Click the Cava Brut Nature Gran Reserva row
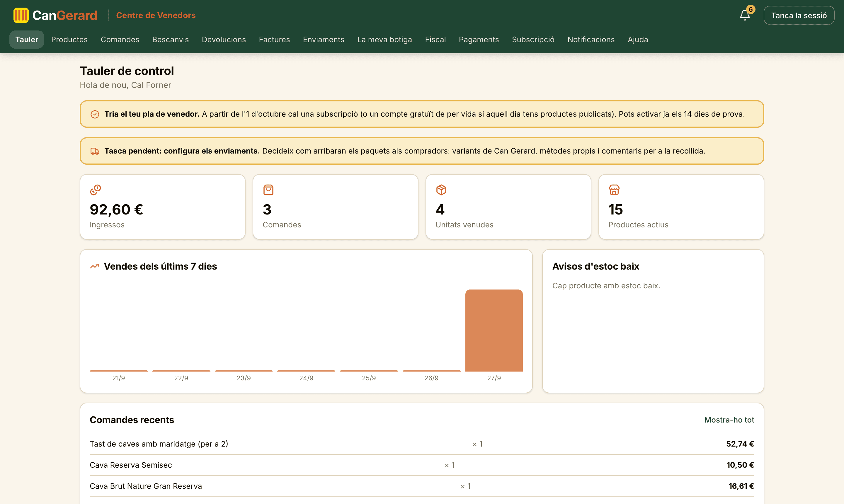The width and height of the screenshot is (844, 504). 422,486
